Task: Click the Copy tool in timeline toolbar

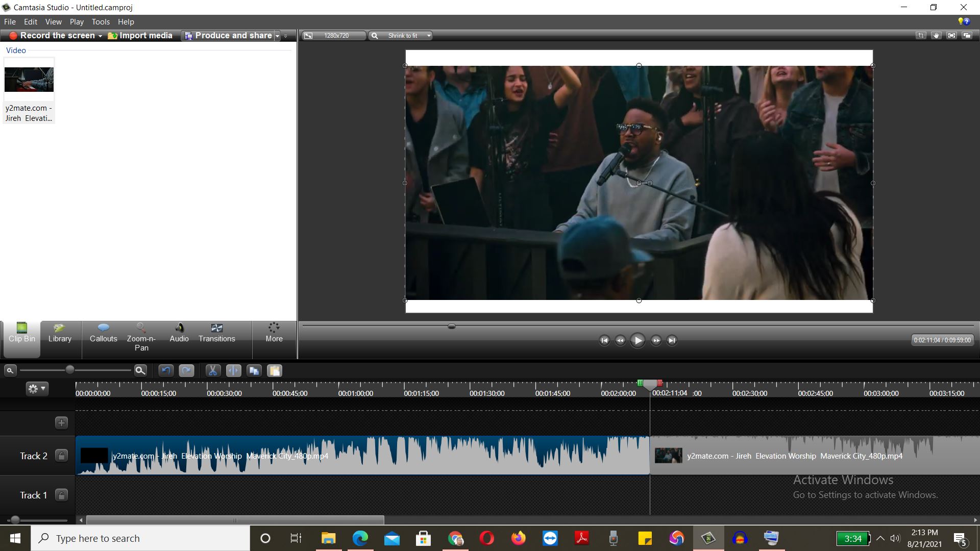Action: click(x=254, y=371)
